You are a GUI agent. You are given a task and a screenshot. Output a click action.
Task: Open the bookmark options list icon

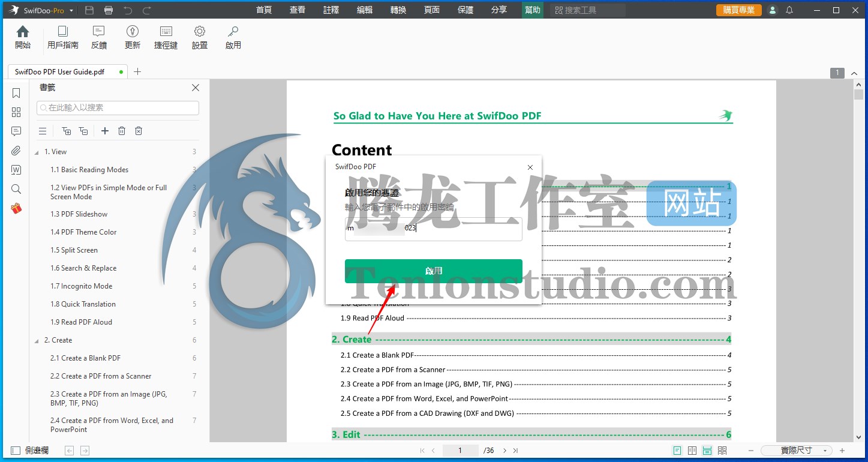43,131
